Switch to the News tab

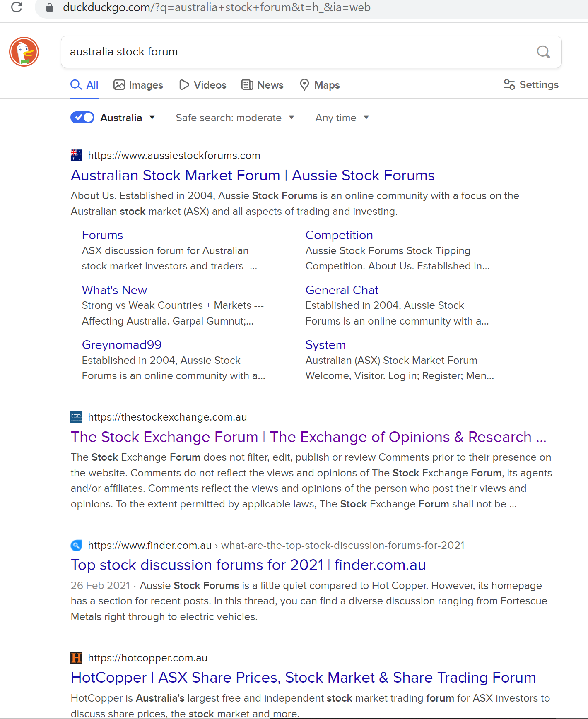[263, 85]
